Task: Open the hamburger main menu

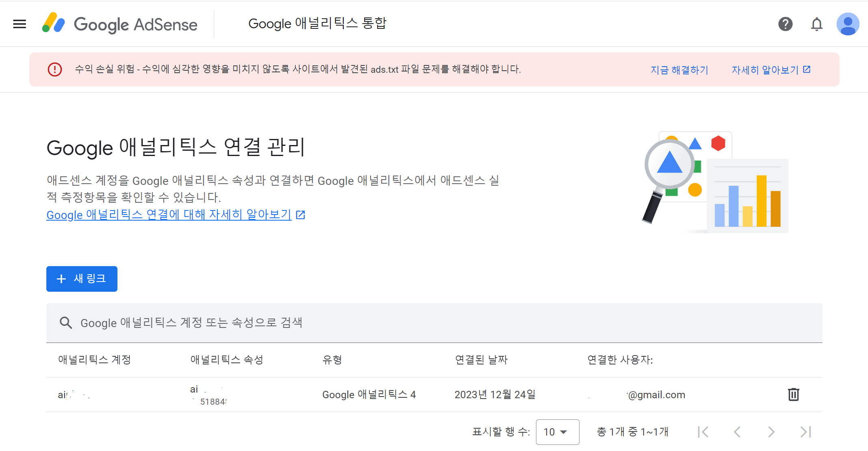Action: point(20,24)
